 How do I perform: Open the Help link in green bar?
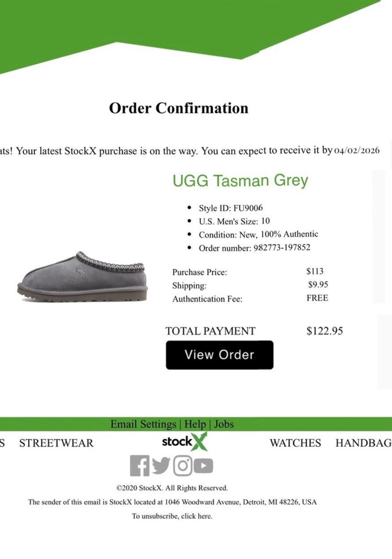pos(195,424)
